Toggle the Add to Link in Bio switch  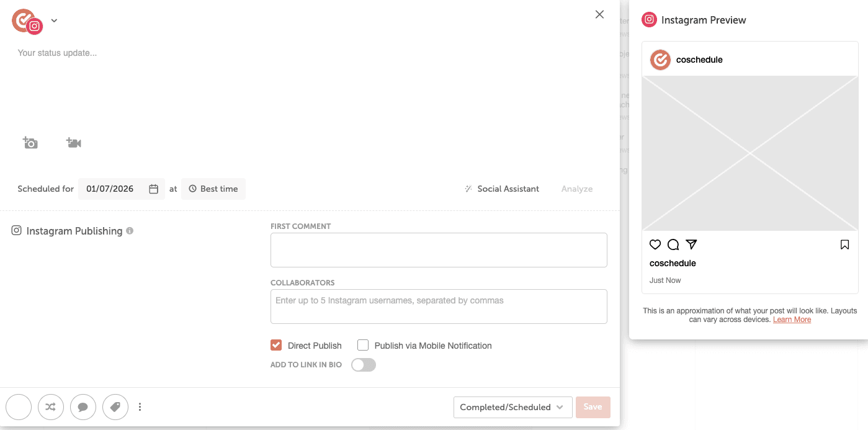(x=364, y=365)
